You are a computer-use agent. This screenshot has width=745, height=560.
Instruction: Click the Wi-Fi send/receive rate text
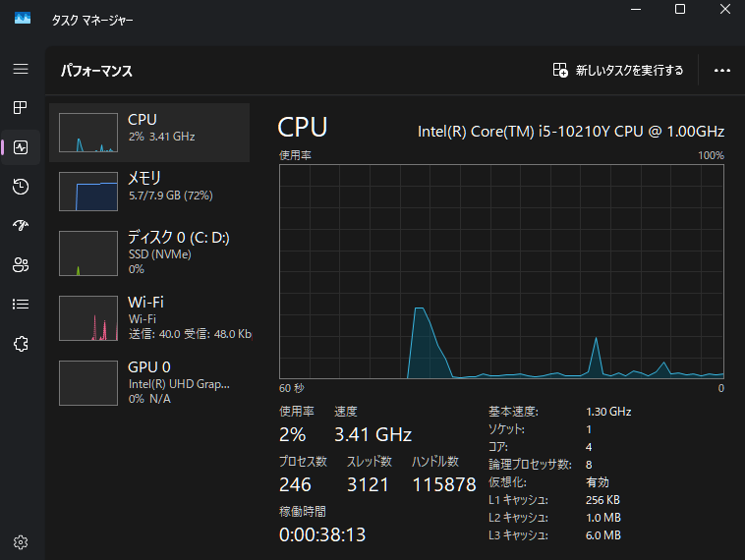(x=190, y=334)
